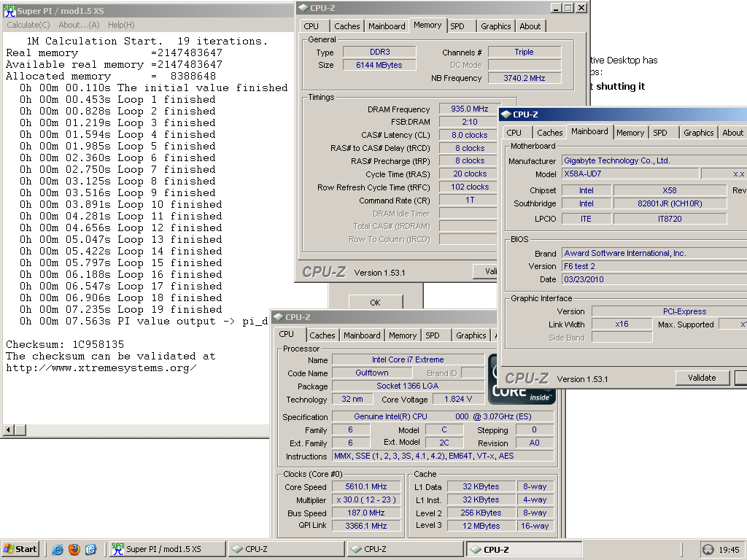This screenshot has width=747, height=560.
Task: Click the memory Size field 6144 MBytes
Action: (379, 65)
